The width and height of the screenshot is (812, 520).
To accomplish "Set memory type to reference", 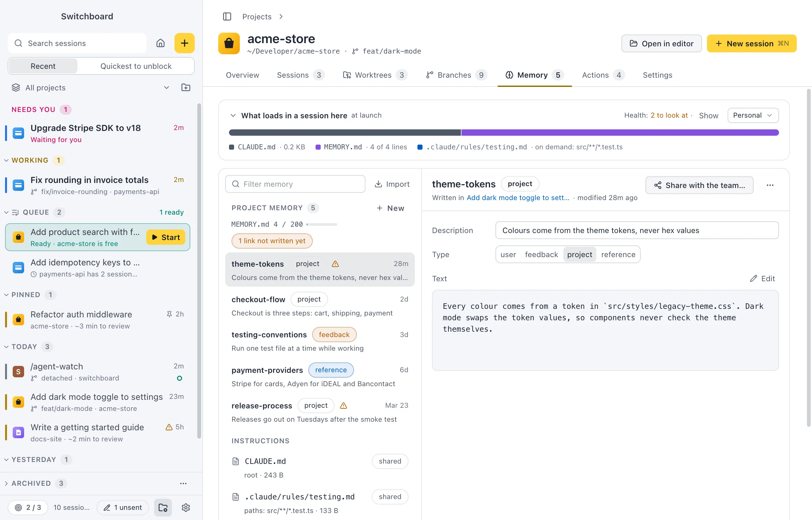I will (618, 255).
